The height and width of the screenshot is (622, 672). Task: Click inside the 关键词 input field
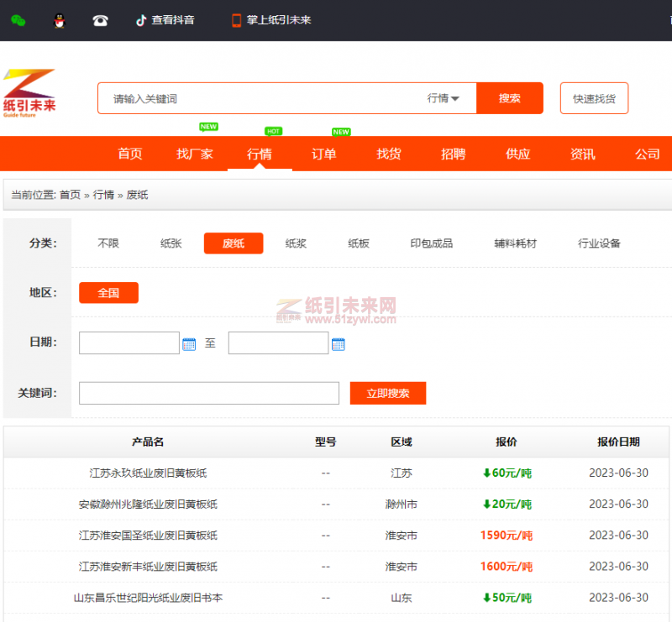pyautogui.click(x=208, y=392)
